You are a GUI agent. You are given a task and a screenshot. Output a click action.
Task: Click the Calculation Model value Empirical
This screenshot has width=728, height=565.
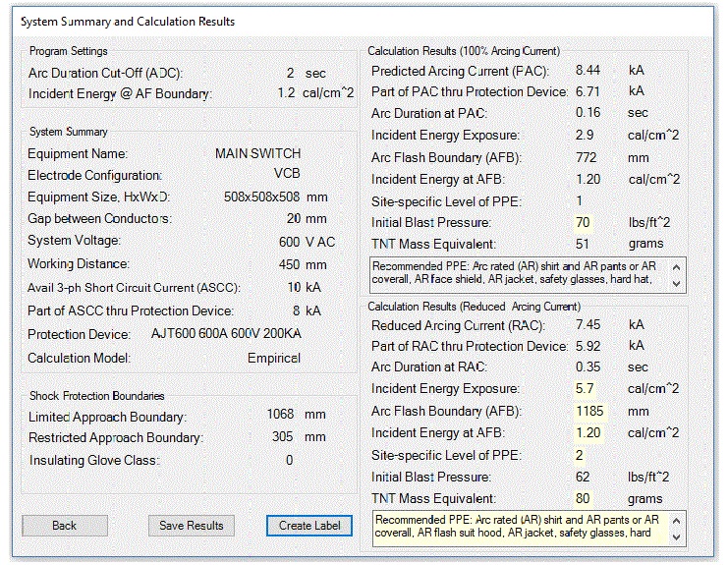(273, 359)
